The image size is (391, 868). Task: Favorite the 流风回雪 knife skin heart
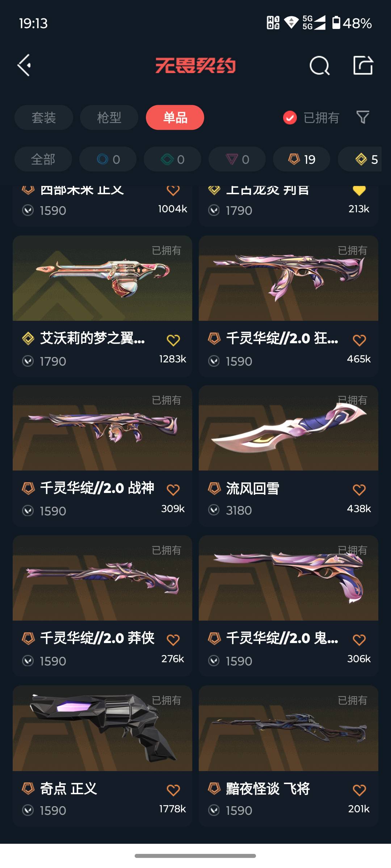(359, 490)
